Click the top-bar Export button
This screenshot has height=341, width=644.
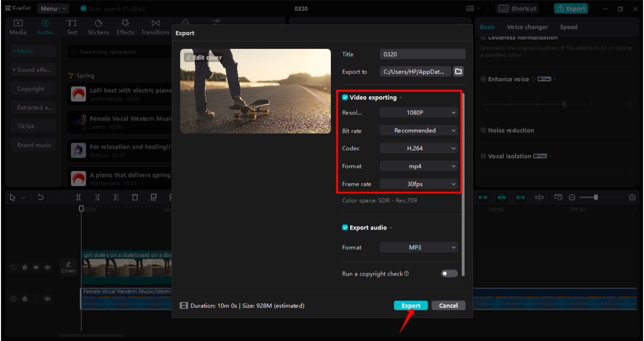571,9
